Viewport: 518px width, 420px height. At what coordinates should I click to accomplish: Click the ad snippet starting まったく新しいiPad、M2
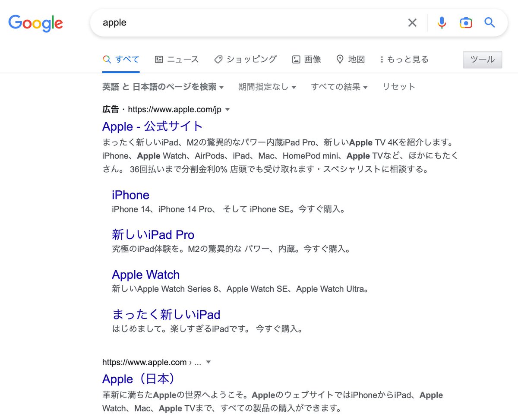tap(280, 155)
